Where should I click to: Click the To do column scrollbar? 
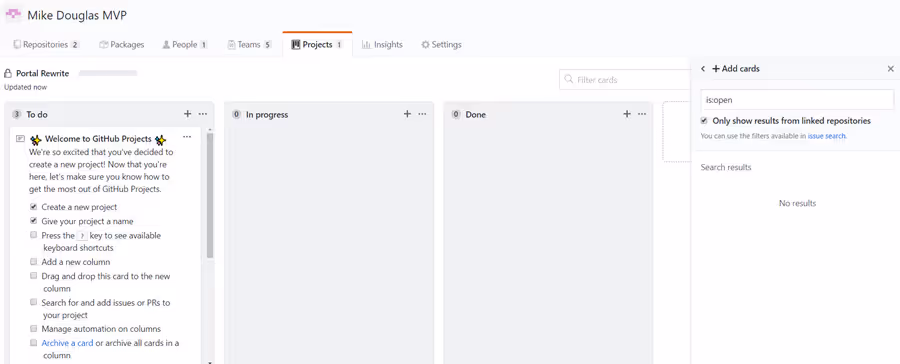(210, 195)
